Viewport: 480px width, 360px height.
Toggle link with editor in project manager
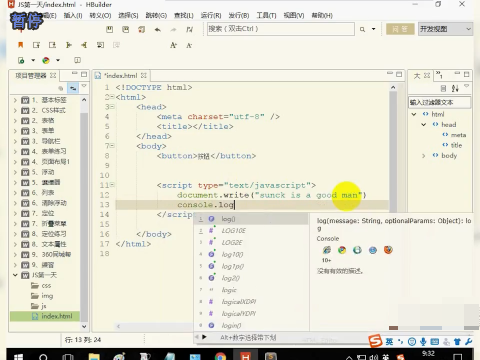(73, 88)
